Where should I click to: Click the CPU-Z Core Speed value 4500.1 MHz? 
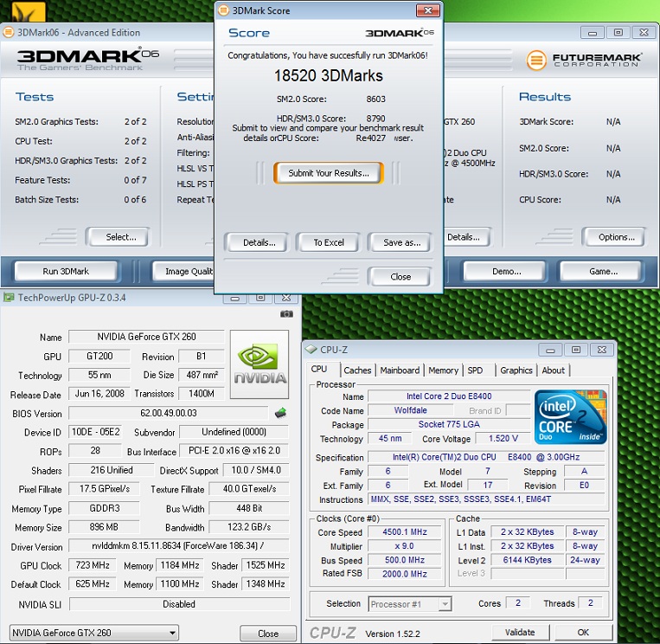click(405, 532)
